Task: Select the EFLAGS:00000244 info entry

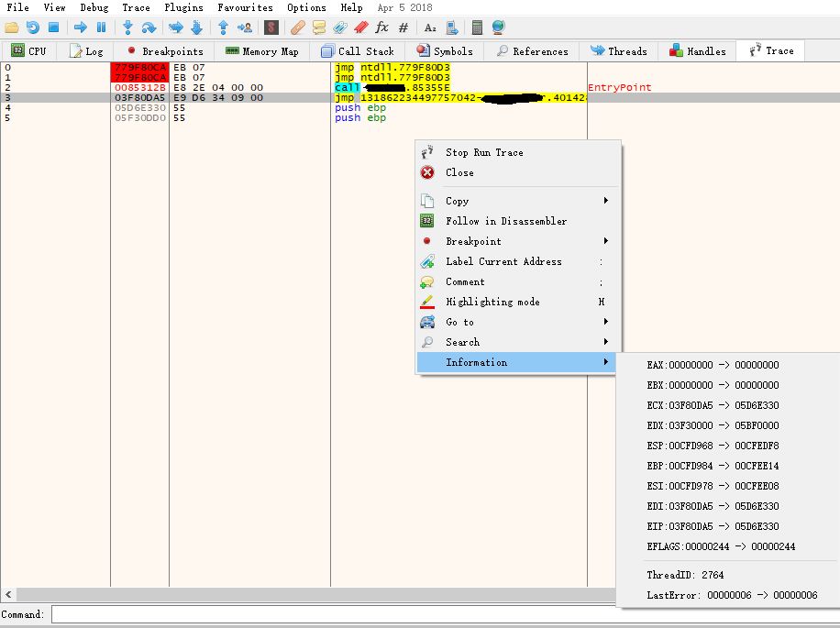Action: pyautogui.click(x=728, y=546)
